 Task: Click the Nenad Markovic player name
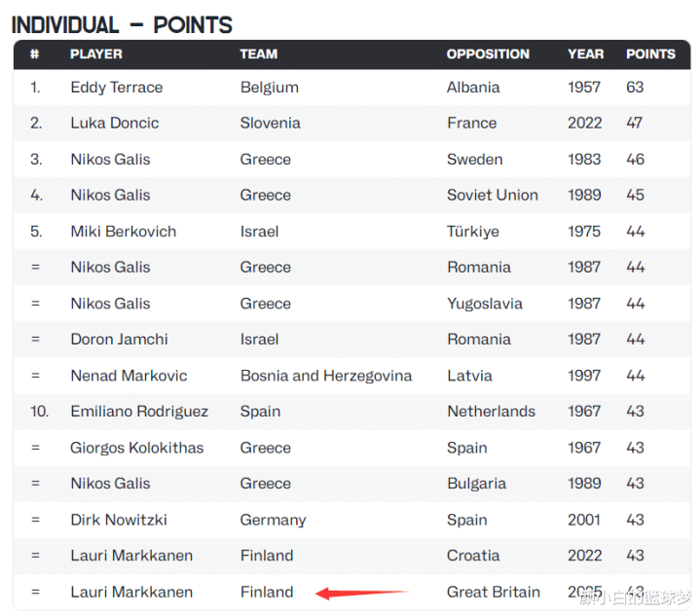pos(129,376)
